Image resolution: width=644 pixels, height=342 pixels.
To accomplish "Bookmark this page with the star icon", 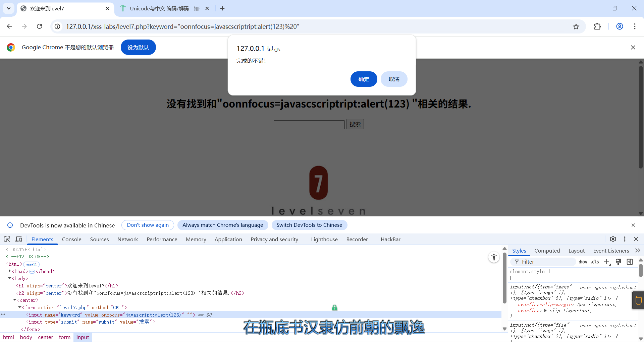I will [576, 26].
